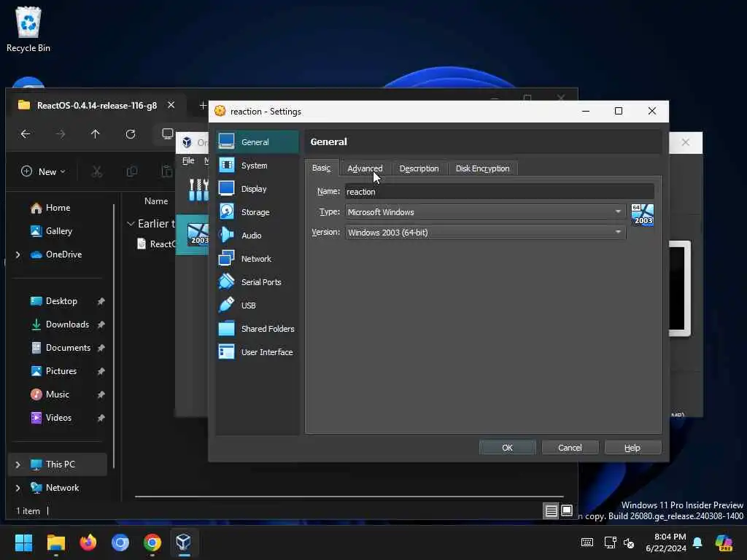Refresh the File Explorer folder
Viewport: 747px width, 560px height.
click(131, 134)
